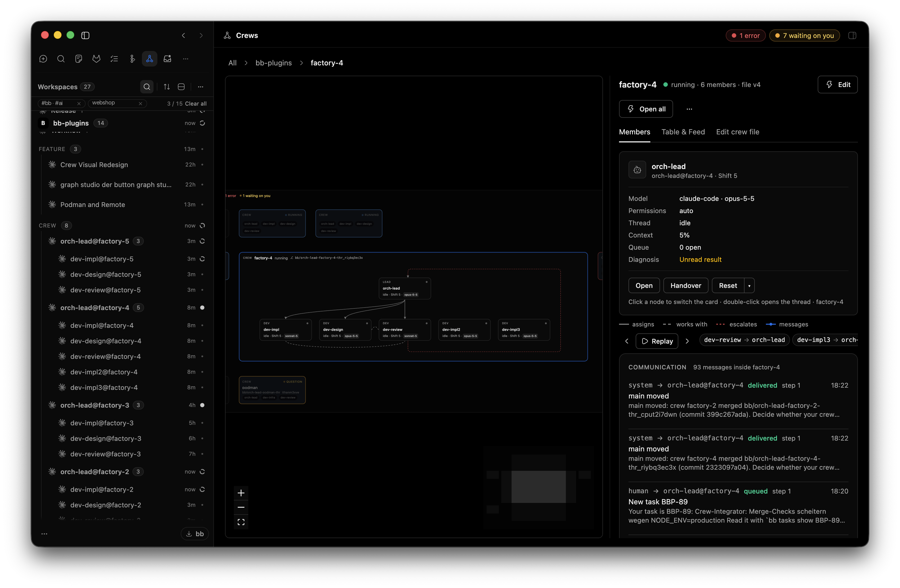Select the dev-impl2 node in graph

coord(464,330)
